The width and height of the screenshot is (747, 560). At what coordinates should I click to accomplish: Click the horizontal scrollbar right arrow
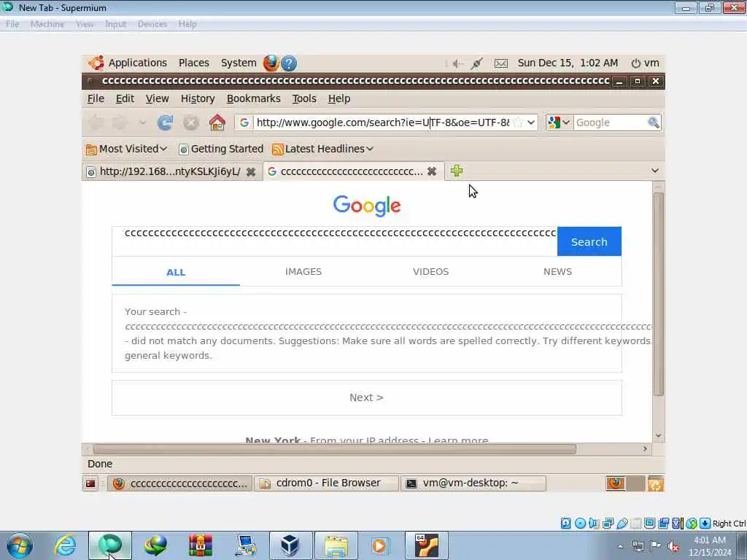pyautogui.click(x=645, y=449)
